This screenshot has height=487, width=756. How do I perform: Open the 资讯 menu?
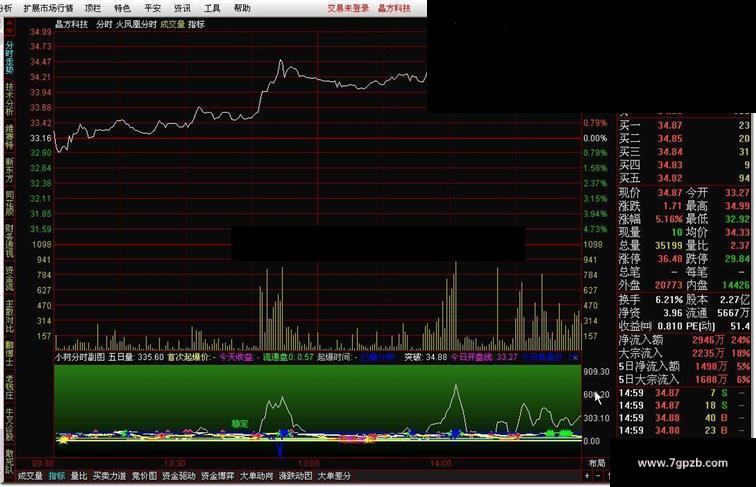pyautogui.click(x=182, y=8)
